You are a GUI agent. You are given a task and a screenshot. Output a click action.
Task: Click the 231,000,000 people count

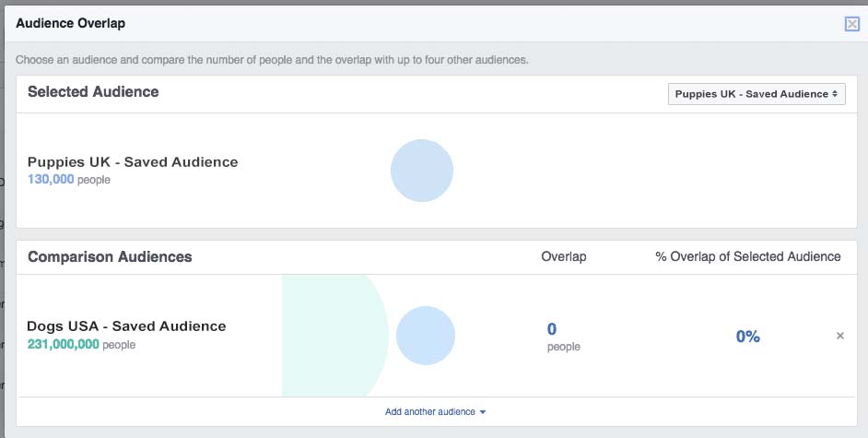tap(63, 344)
